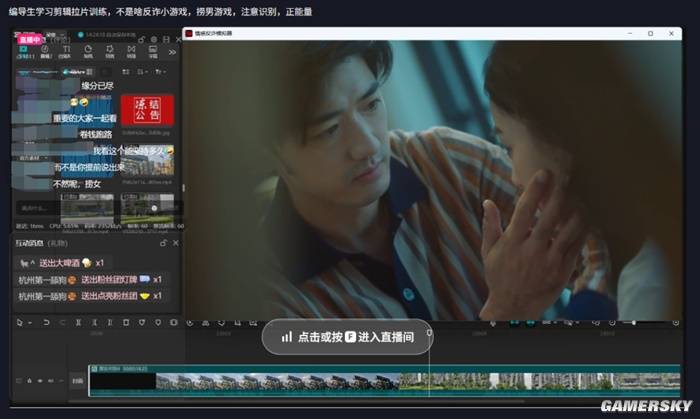Select the pointer tool on the timeline toolbar
Viewport: 700px width, 419px height.
[x=20, y=322]
